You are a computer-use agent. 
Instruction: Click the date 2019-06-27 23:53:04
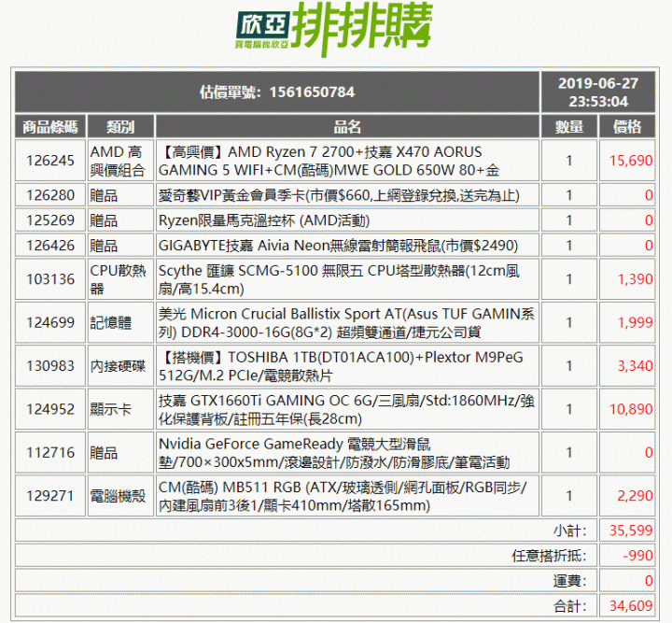(x=598, y=92)
